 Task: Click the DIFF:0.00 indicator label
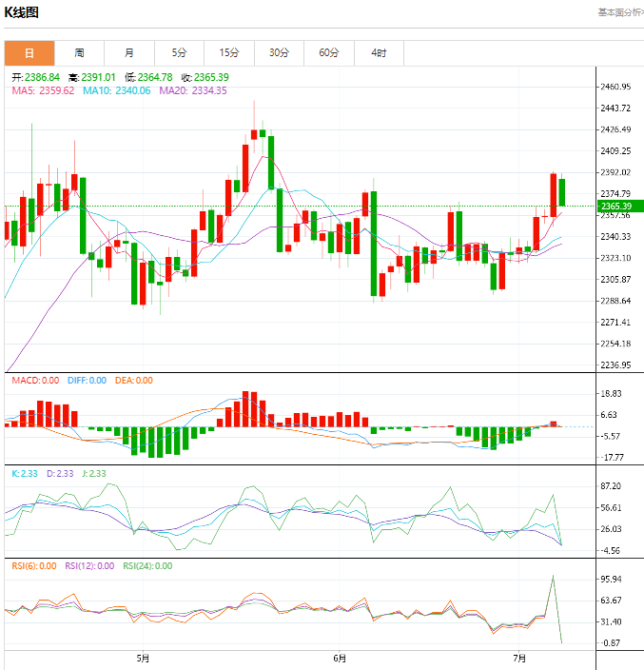click(88, 381)
